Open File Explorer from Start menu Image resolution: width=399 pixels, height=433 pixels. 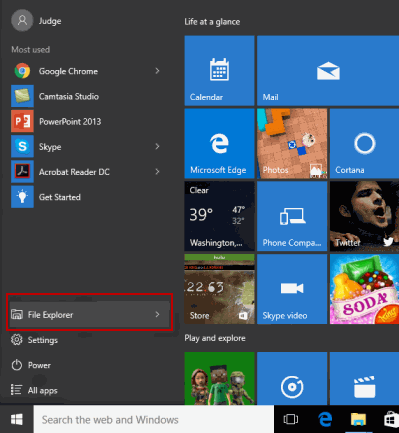point(89,314)
